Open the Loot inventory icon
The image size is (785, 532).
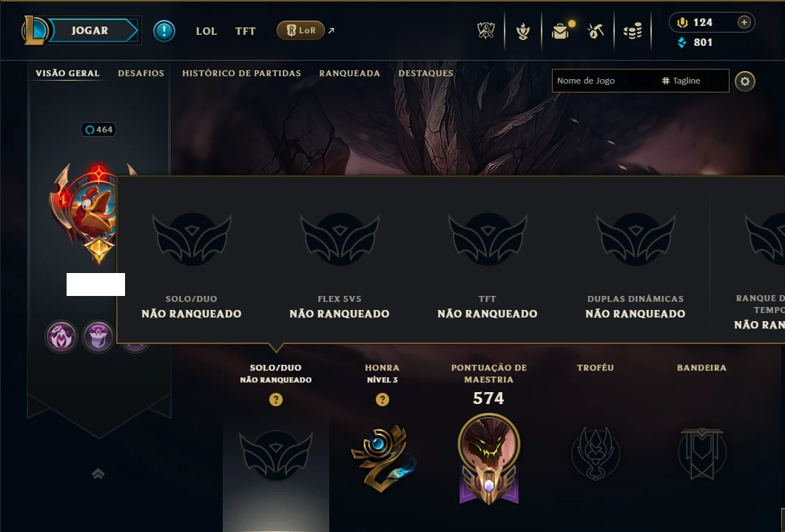[561, 31]
